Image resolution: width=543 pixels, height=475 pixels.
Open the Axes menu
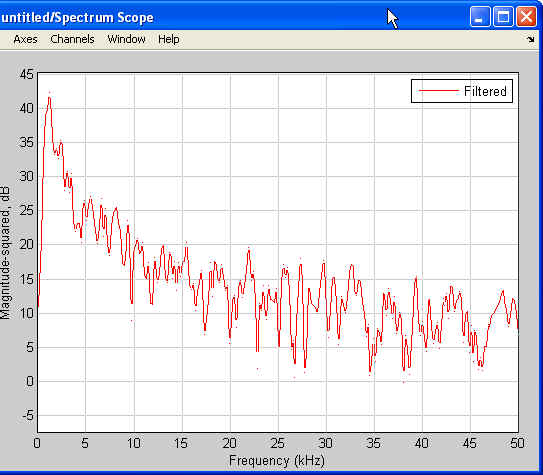pyautogui.click(x=25, y=39)
